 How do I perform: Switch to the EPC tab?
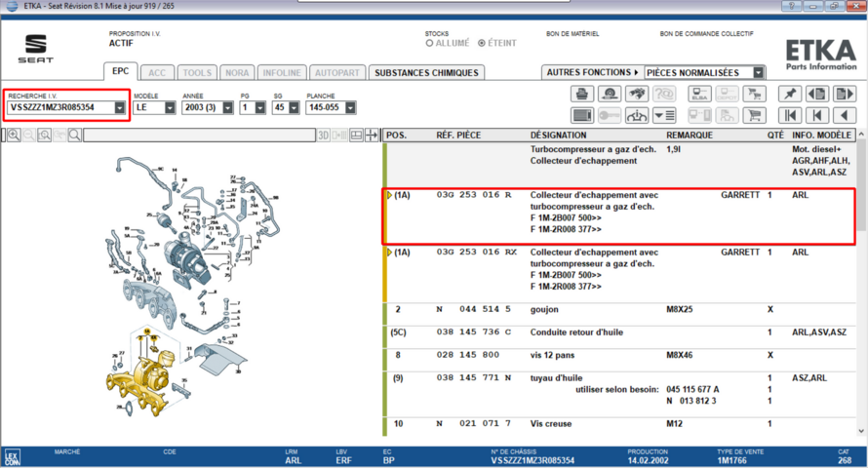[120, 71]
